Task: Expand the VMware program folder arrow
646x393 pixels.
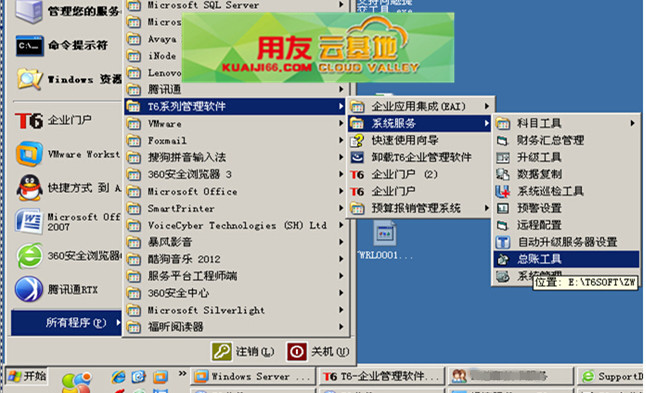Action: pyautogui.click(x=341, y=124)
